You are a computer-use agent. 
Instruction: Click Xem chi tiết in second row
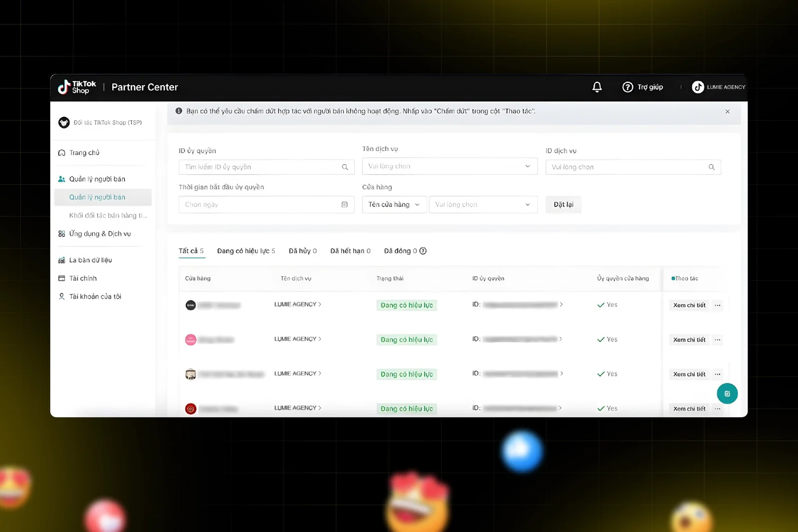[689, 340]
